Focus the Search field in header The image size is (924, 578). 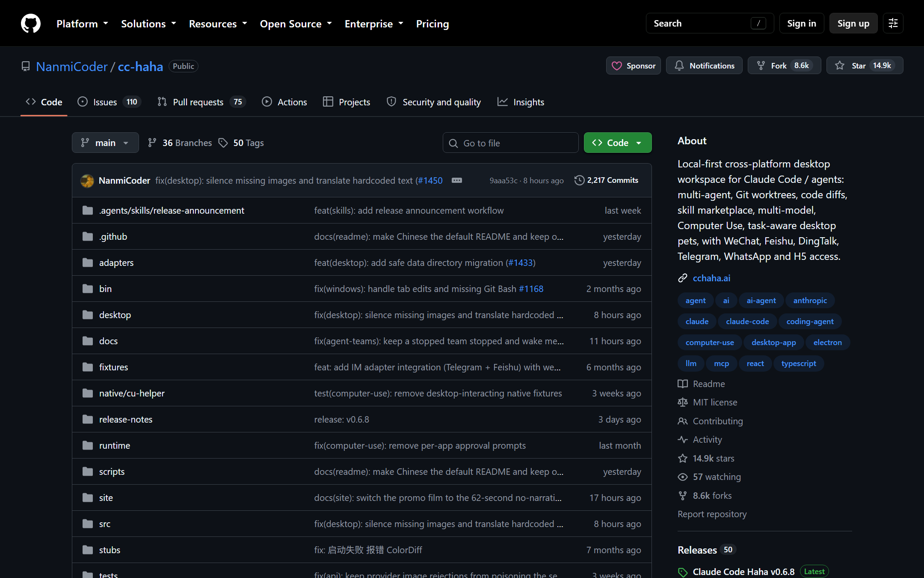coord(710,23)
